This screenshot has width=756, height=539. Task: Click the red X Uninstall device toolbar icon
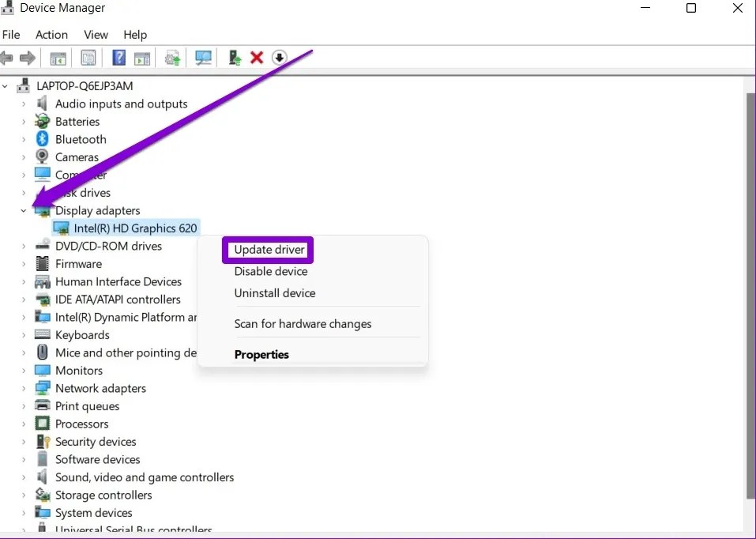(255, 57)
